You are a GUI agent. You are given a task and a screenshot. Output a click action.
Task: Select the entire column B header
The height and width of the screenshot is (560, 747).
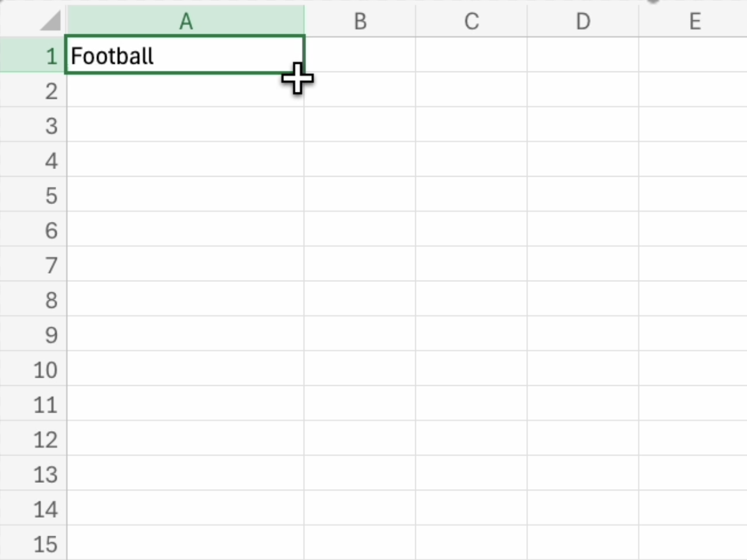tap(360, 20)
